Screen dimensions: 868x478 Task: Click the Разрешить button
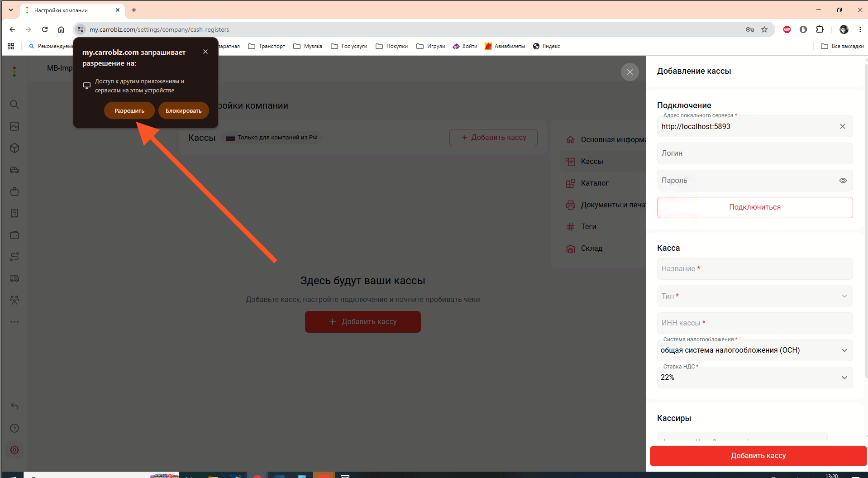(x=129, y=110)
